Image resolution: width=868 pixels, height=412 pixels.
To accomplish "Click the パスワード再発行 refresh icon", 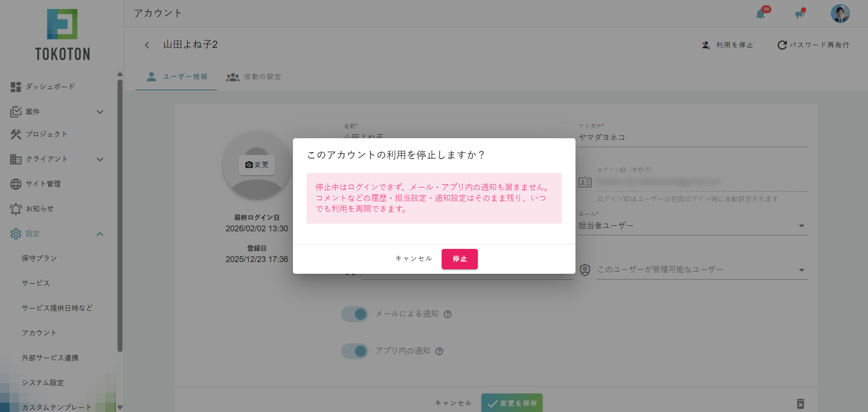I will coord(782,45).
